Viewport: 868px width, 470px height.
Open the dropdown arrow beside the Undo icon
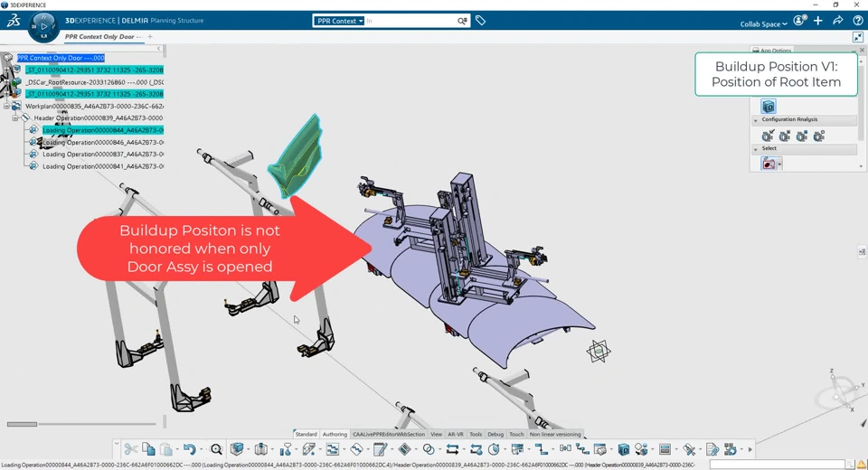(201, 449)
